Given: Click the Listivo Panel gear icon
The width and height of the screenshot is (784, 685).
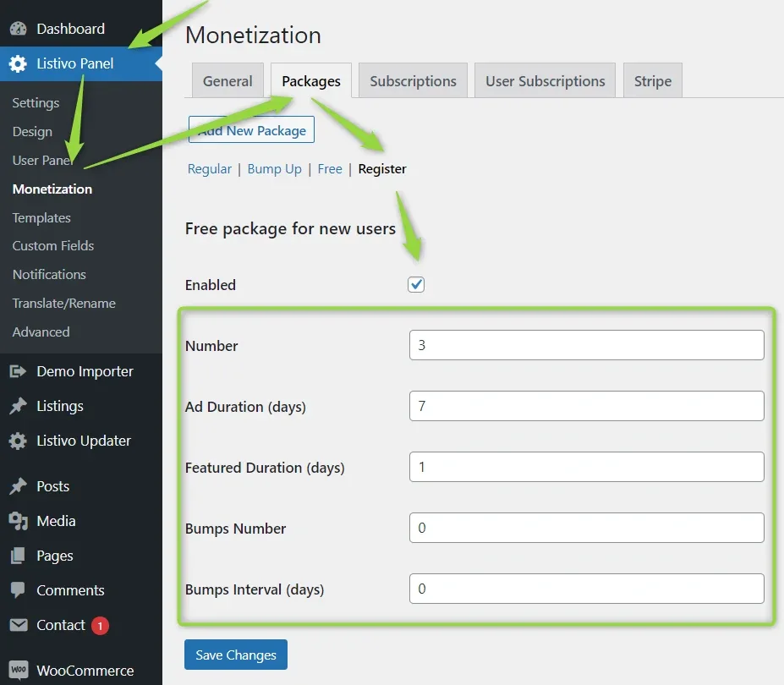Looking at the screenshot, I should 19,63.
